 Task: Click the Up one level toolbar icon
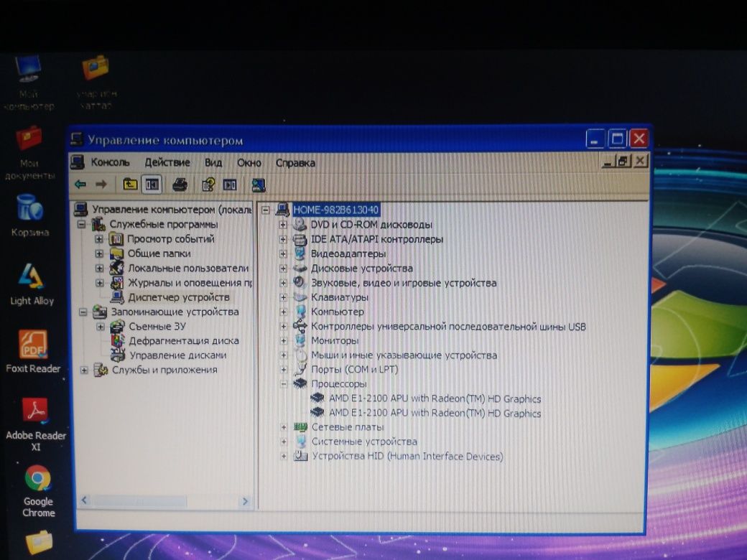(x=130, y=185)
